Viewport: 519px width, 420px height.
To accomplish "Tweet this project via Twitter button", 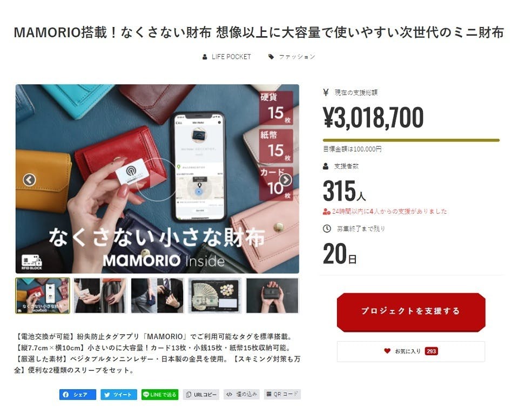I will click(x=119, y=395).
